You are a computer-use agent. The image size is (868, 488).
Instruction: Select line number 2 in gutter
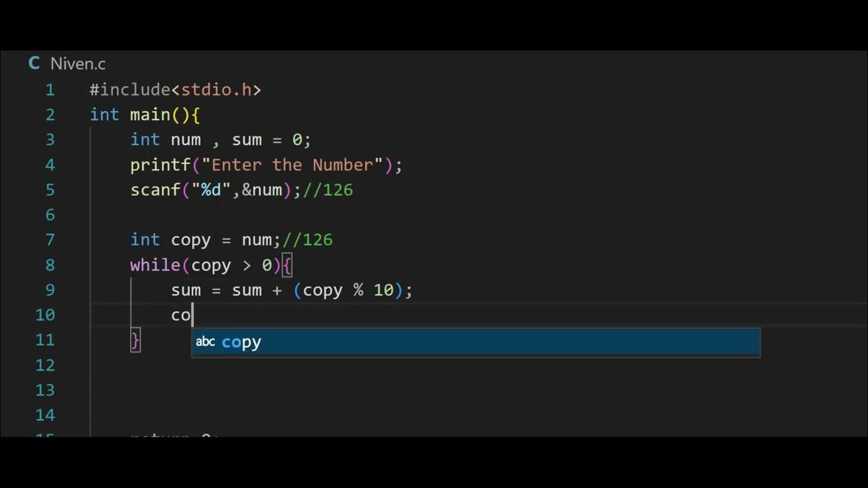click(x=50, y=115)
